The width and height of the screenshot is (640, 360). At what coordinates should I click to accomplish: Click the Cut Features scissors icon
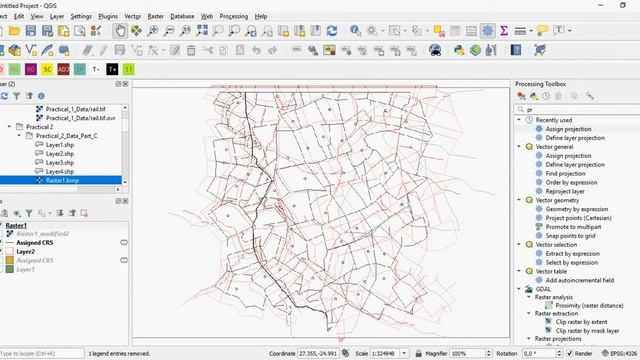pos(208,50)
